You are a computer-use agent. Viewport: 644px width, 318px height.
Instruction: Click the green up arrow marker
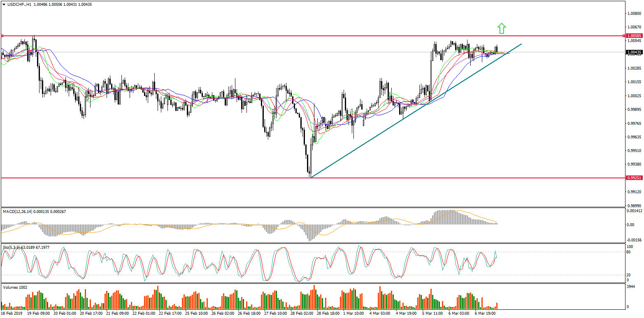click(x=501, y=28)
